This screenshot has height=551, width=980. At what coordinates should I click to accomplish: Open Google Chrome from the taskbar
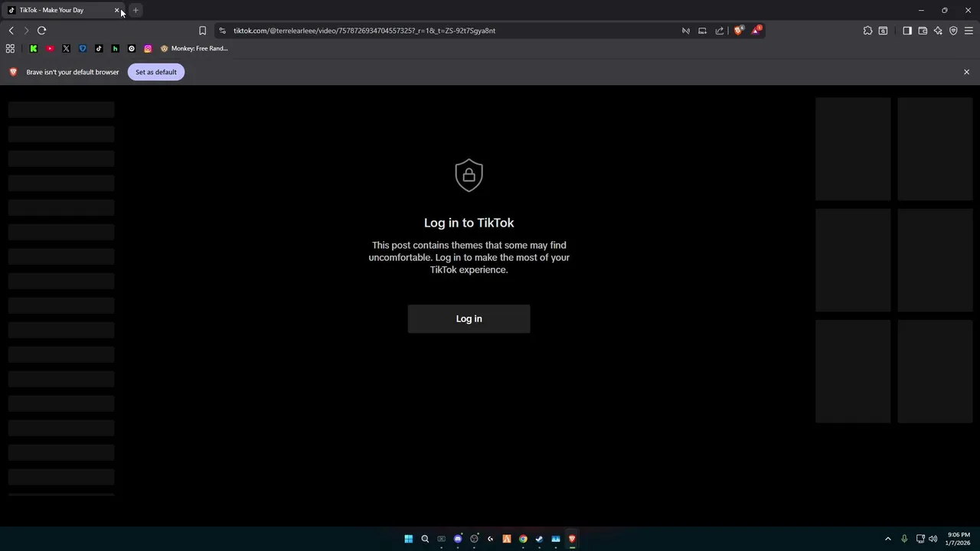(523, 539)
